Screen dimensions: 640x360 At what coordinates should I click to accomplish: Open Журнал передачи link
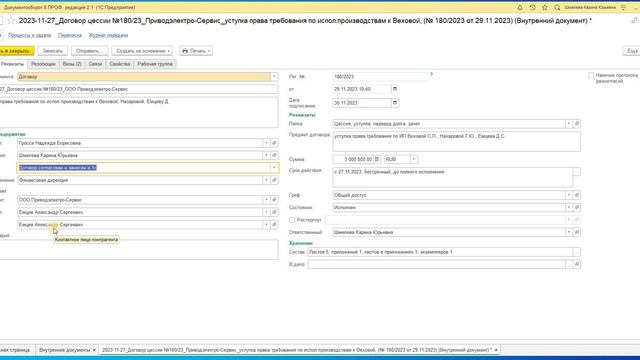[108, 36]
